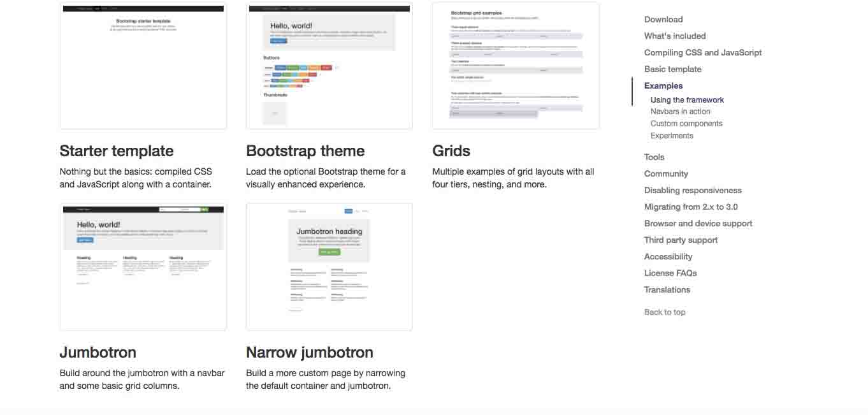Click Back to top link

click(665, 312)
